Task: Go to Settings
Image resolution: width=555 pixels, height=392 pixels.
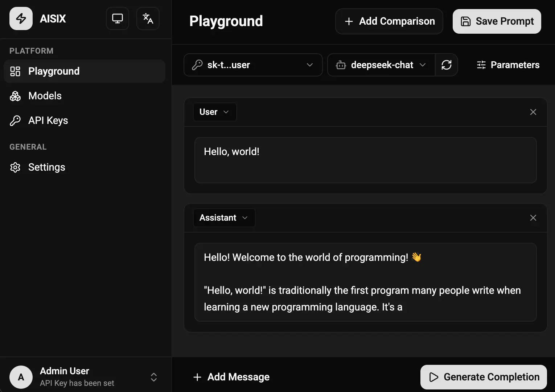Action: (x=47, y=167)
